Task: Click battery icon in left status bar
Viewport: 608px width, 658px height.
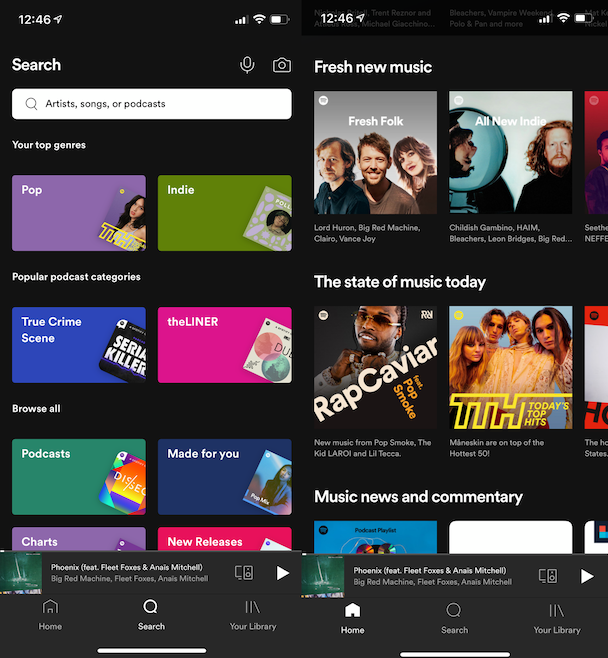Action: click(279, 19)
